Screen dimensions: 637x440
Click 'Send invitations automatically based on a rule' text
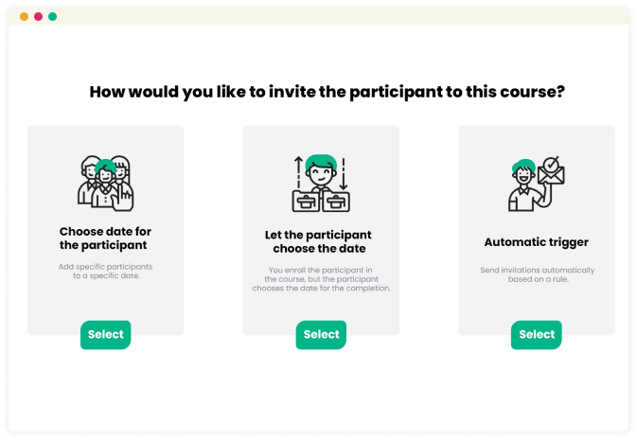coord(537,275)
